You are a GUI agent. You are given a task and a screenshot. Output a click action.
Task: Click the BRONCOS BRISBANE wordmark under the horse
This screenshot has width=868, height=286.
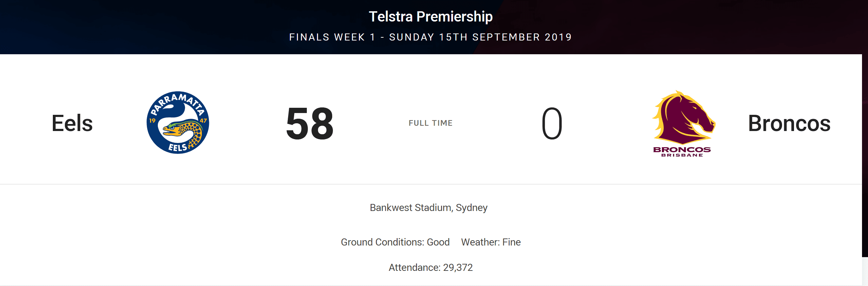pyautogui.click(x=682, y=152)
